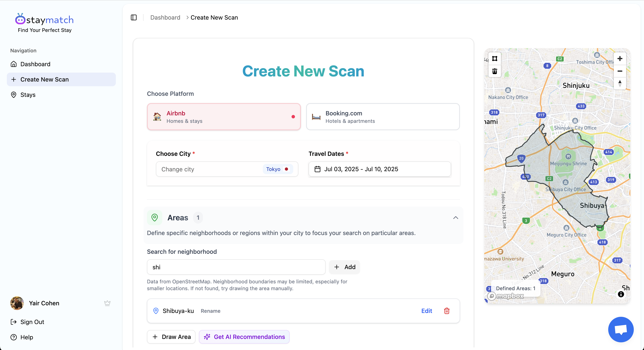Click the Mapbox logo

pos(506,296)
